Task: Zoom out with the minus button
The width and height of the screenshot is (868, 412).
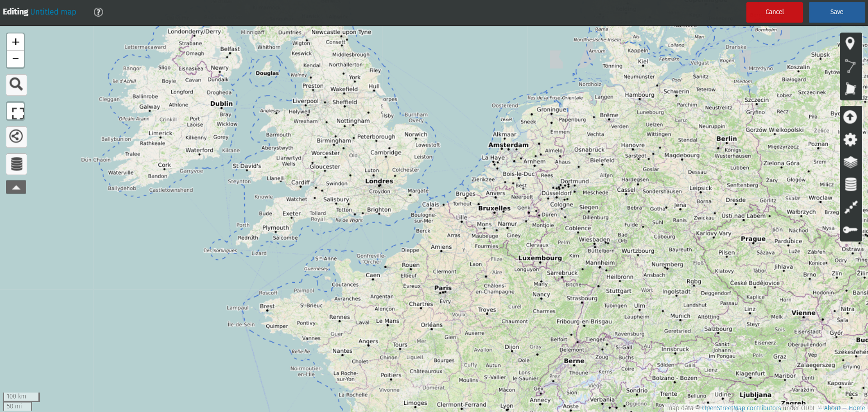Action: pos(15,59)
